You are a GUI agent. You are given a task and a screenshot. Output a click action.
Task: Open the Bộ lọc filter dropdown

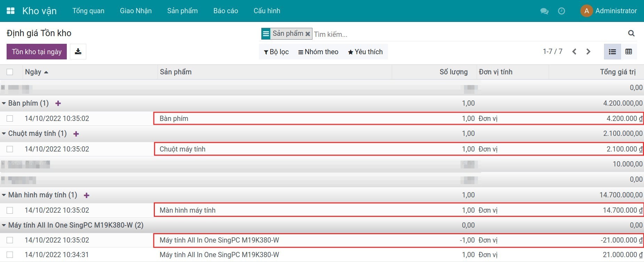pos(276,52)
